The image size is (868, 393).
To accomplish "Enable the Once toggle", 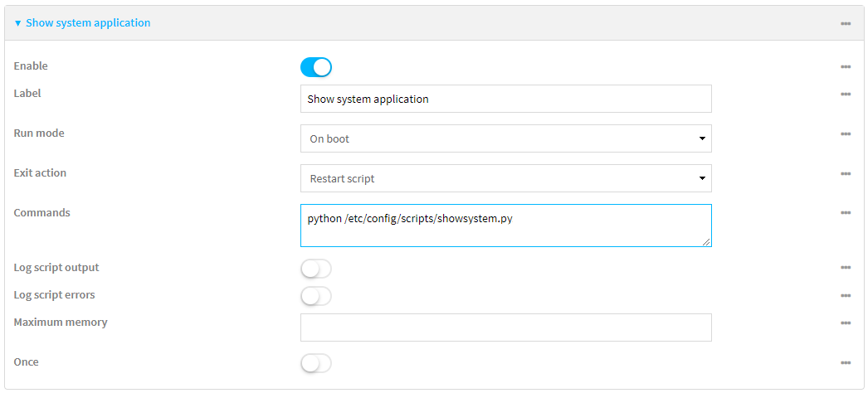I will pos(316,363).
